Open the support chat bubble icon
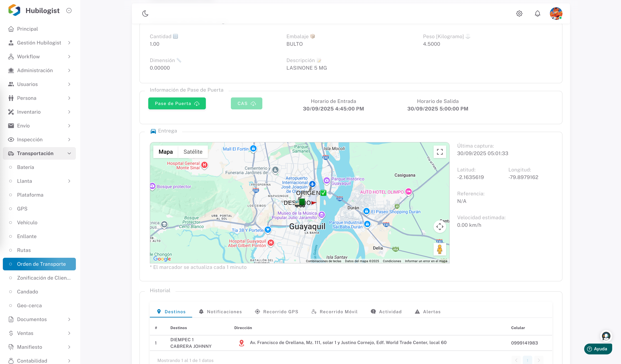The width and height of the screenshot is (621, 364). click(x=606, y=336)
